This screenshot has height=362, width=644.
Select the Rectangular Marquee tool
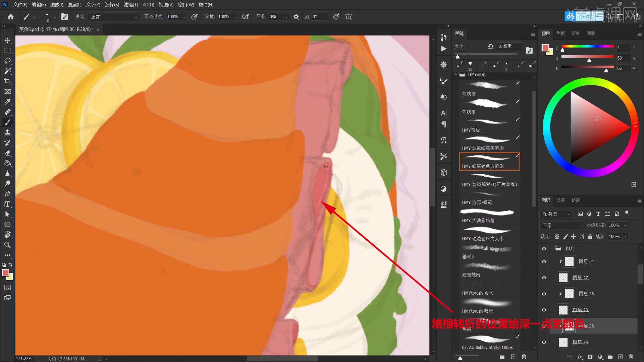(x=7, y=51)
